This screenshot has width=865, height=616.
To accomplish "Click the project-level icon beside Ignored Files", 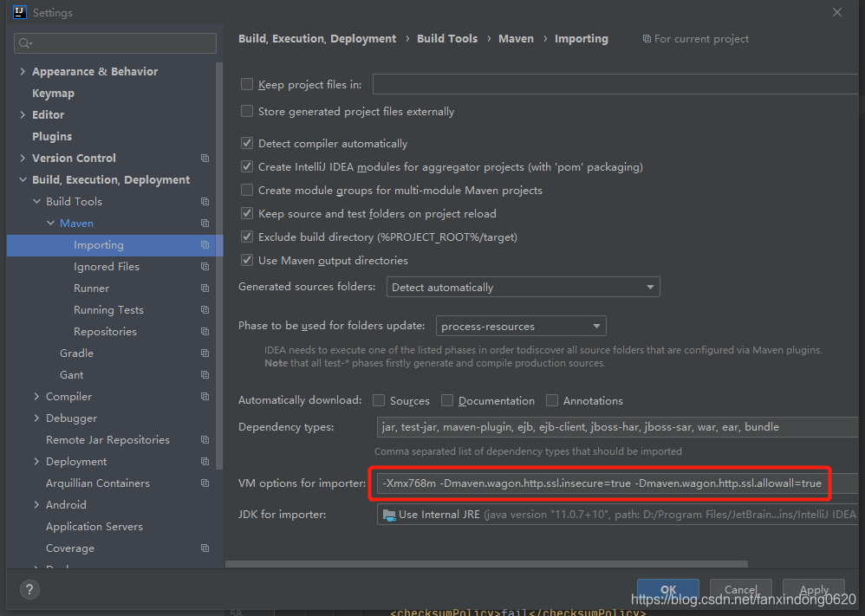I will [x=205, y=267].
